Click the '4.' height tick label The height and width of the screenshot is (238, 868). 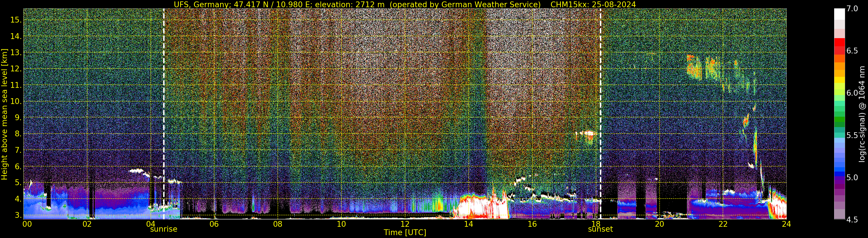tap(18, 199)
